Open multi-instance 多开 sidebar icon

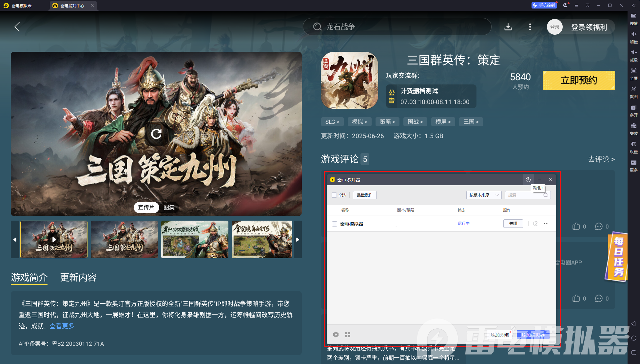click(x=633, y=108)
